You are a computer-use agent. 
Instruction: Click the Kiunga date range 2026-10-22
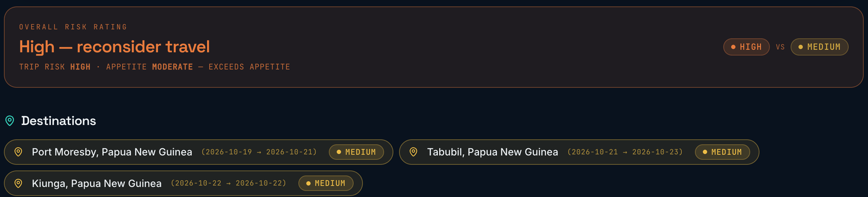coord(228,183)
